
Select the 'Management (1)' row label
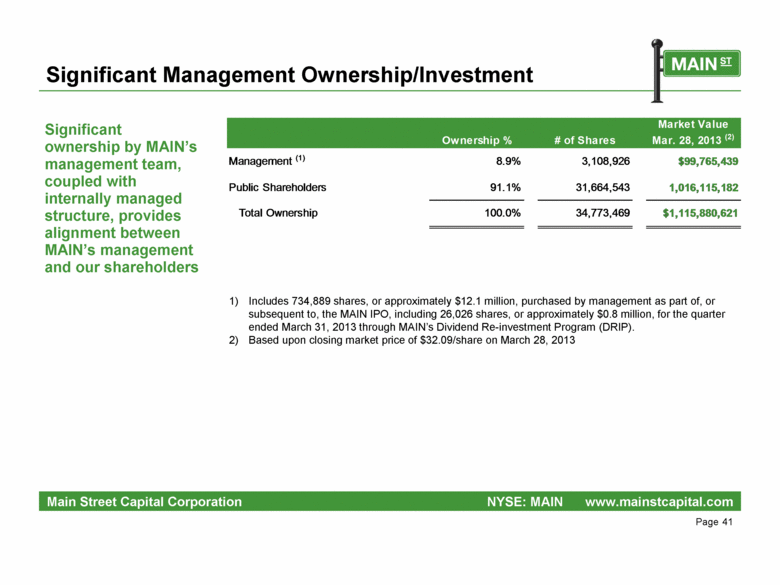point(267,161)
